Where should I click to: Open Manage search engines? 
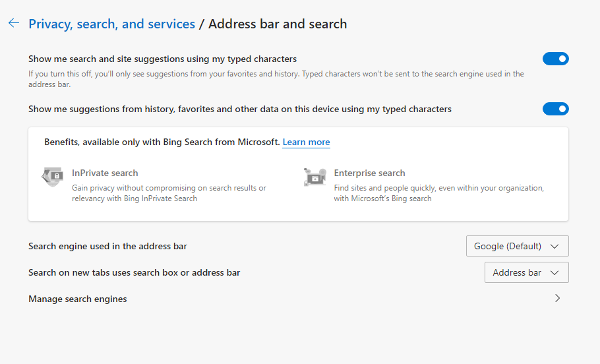(78, 299)
